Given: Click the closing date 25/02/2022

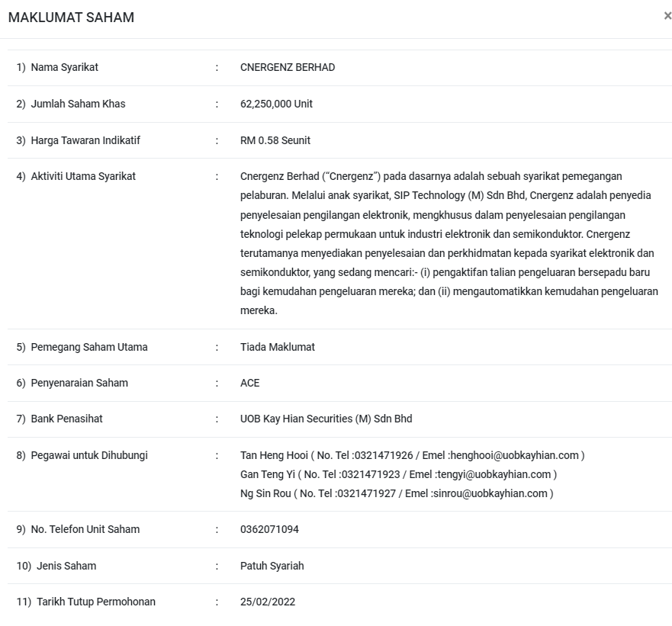Looking at the screenshot, I should 267,602.
